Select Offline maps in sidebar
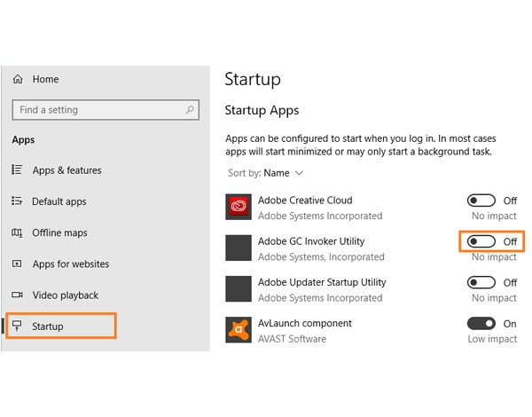 click(59, 232)
